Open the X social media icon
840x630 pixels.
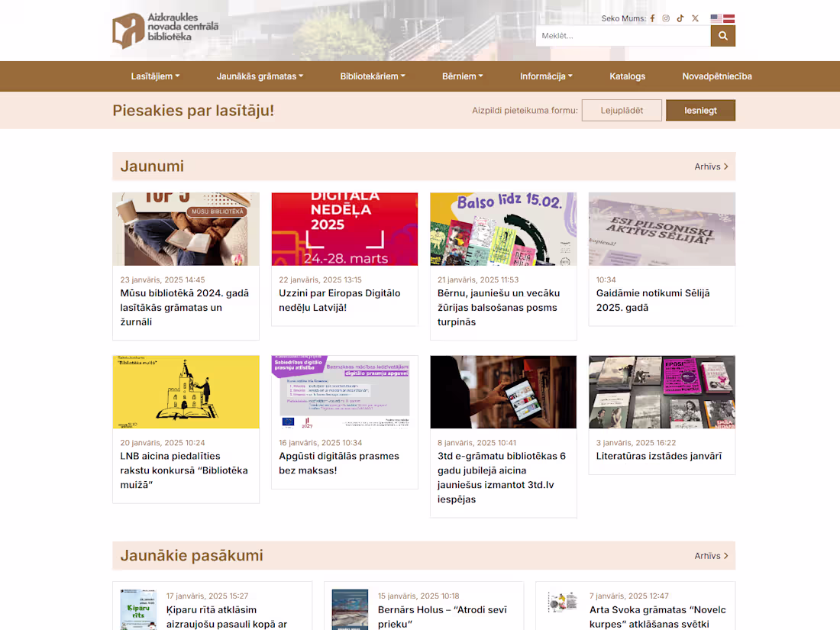695,18
